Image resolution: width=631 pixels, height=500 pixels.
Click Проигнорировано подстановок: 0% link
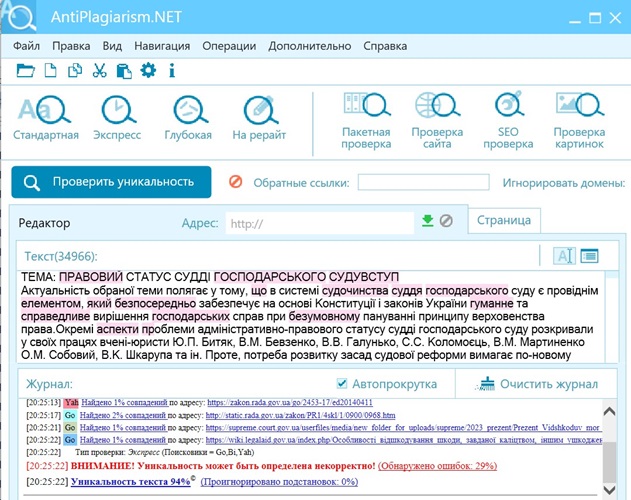coord(279,481)
